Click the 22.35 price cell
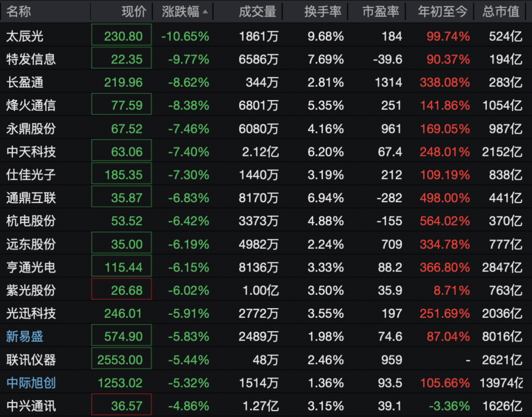The height and width of the screenshot is (417, 532). coord(122,58)
